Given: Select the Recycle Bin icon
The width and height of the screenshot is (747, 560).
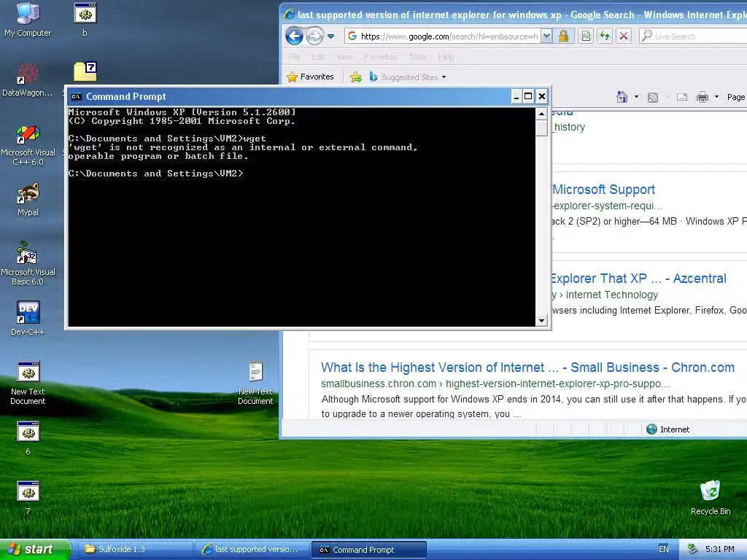Looking at the screenshot, I should 711,497.
